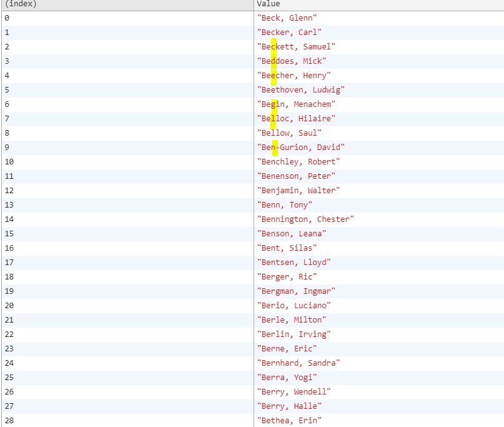
Task: Select the "Berger, Ric" value
Action: pyautogui.click(x=287, y=277)
